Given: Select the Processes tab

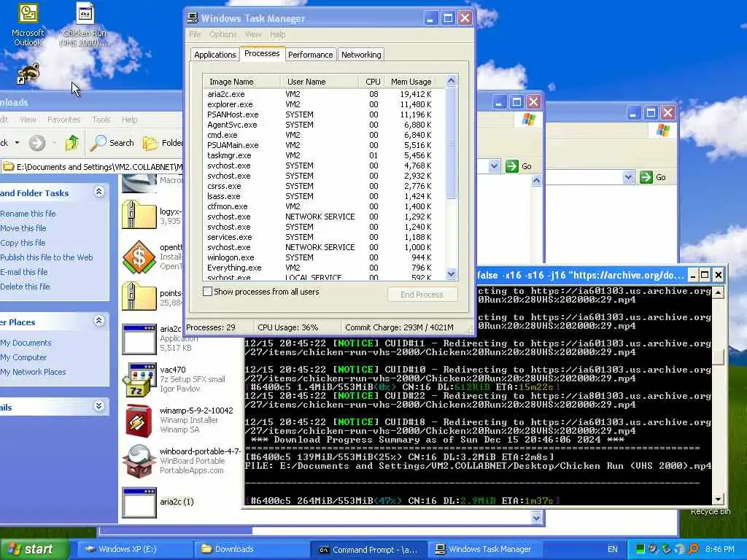Looking at the screenshot, I should tap(262, 53).
